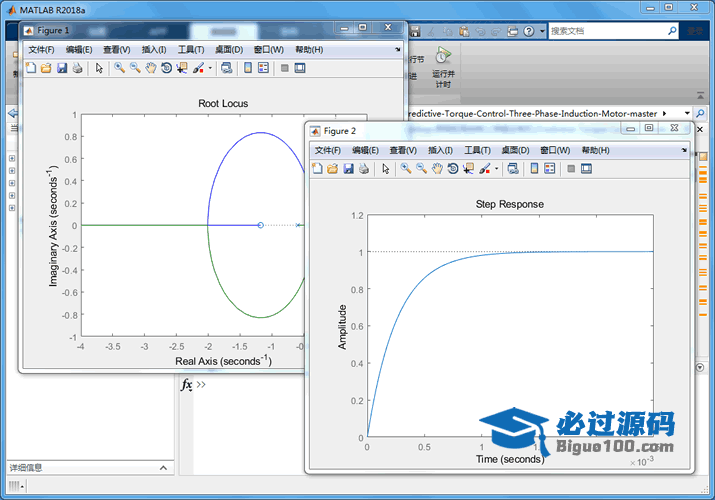Image resolution: width=715 pixels, height=500 pixels.
Task: Click the Print icon in Figure 2 toolbar
Action: click(x=364, y=169)
